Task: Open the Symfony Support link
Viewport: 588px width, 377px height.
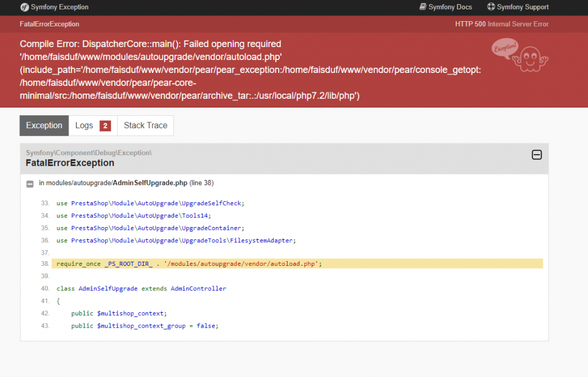Action: (x=518, y=6)
